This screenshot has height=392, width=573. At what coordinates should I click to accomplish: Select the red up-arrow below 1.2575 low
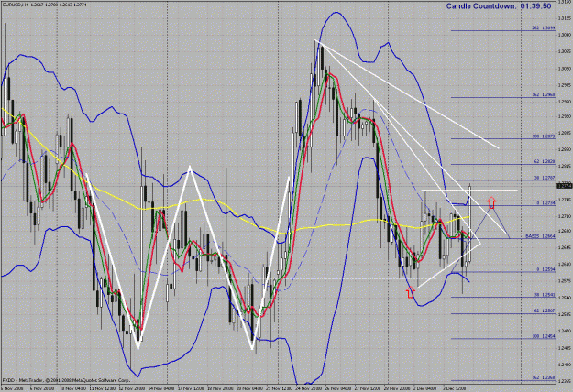tap(411, 292)
